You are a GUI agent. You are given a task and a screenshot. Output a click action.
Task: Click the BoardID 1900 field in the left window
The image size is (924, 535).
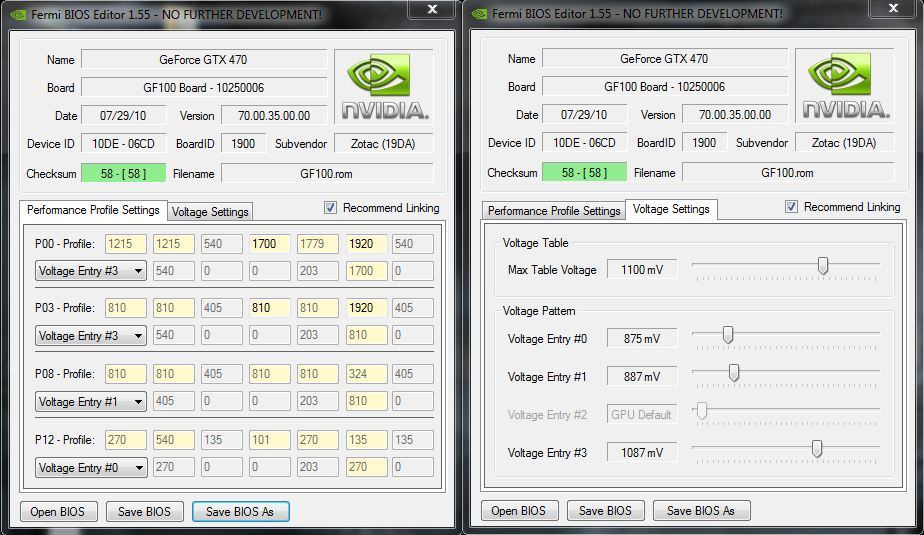(x=243, y=143)
